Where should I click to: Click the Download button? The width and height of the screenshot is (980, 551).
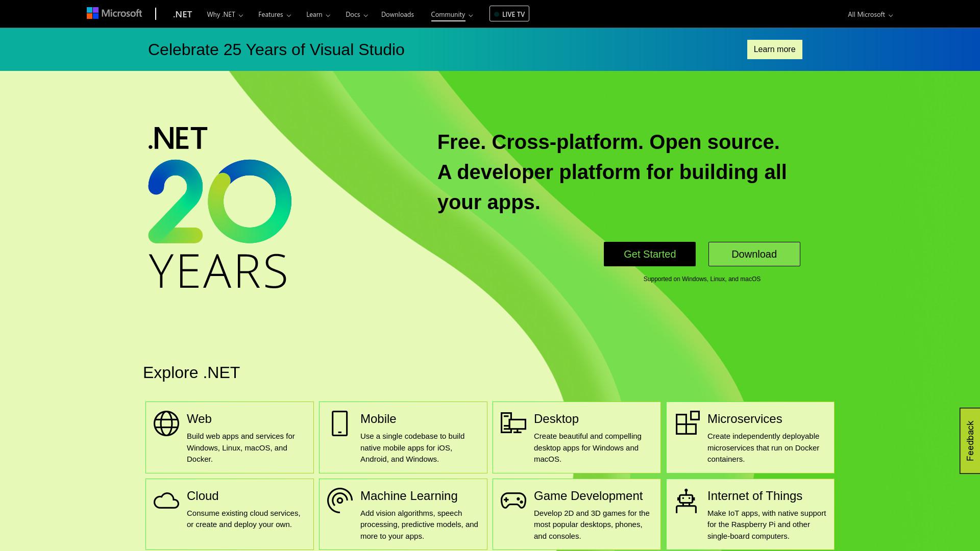click(754, 254)
